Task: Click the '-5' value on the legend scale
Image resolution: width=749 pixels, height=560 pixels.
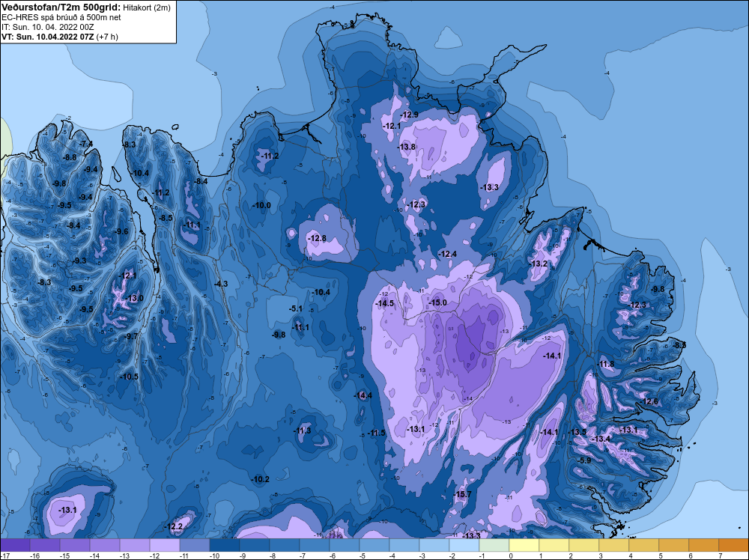Action: pyautogui.click(x=363, y=556)
